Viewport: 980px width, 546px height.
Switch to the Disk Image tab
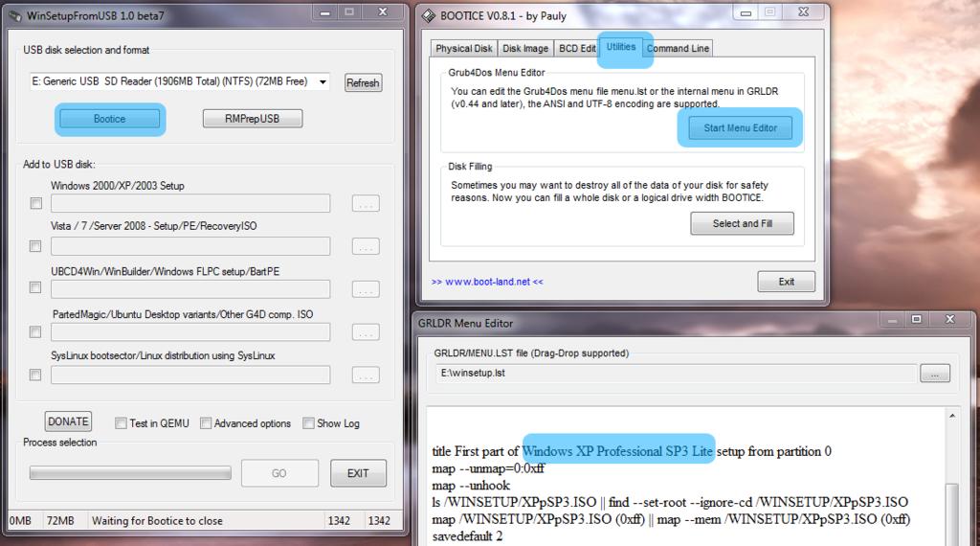pyautogui.click(x=525, y=48)
